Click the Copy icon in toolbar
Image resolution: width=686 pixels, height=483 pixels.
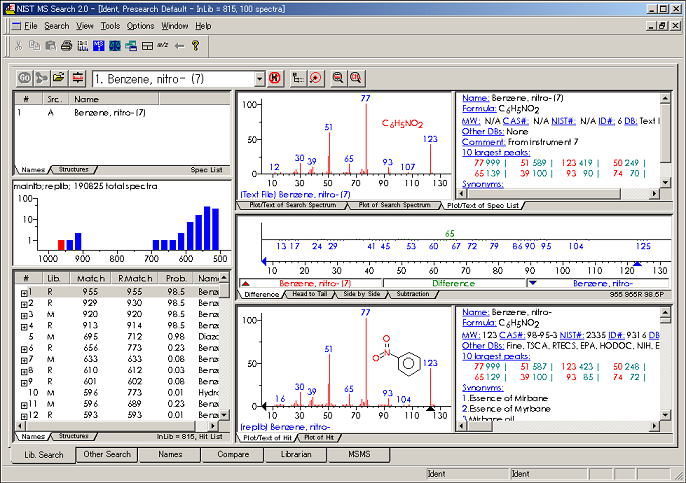coord(34,46)
